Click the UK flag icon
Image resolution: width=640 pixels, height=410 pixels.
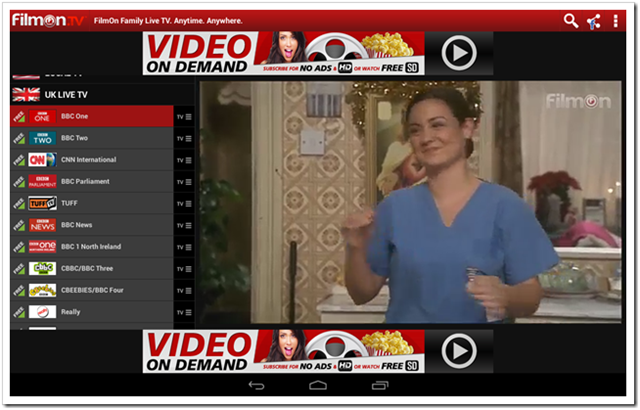pyautogui.click(x=26, y=95)
